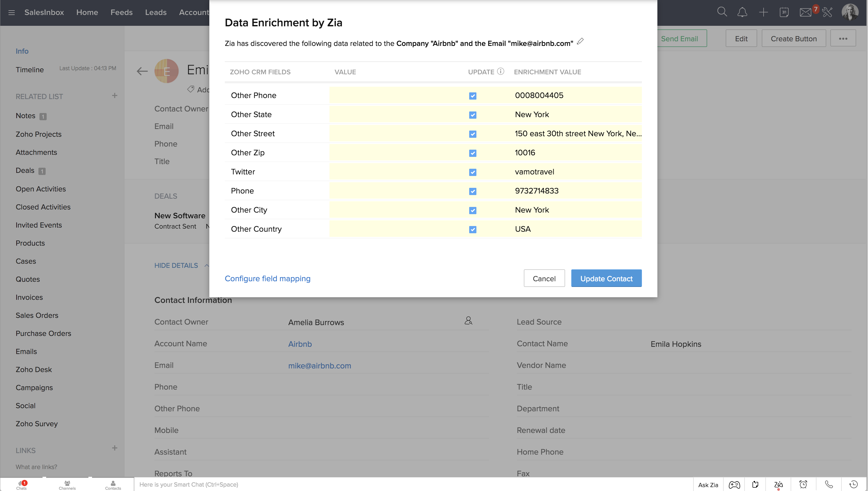
Task: Click the info icon next to UPDATE
Action: click(501, 71)
